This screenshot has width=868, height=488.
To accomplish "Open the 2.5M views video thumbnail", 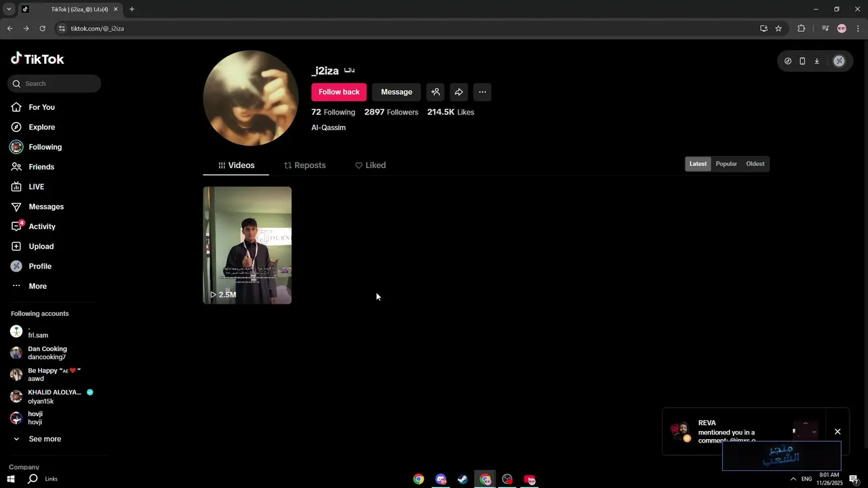I will tap(248, 245).
